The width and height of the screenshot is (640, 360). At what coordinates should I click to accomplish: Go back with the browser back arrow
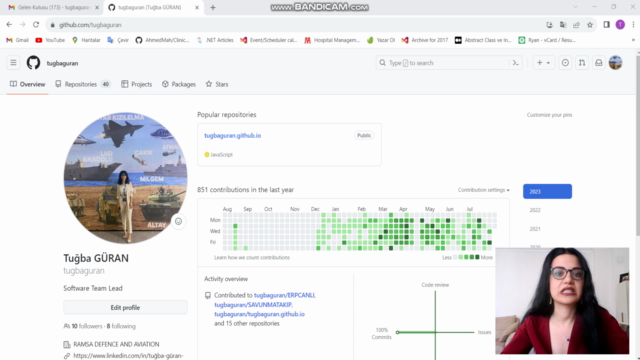click(x=9, y=24)
